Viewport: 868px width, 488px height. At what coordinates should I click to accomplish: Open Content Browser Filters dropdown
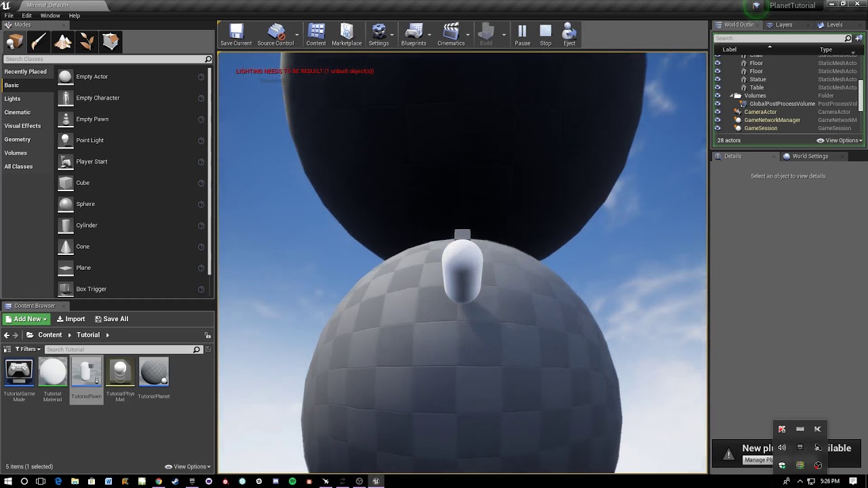[x=28, y=350]
